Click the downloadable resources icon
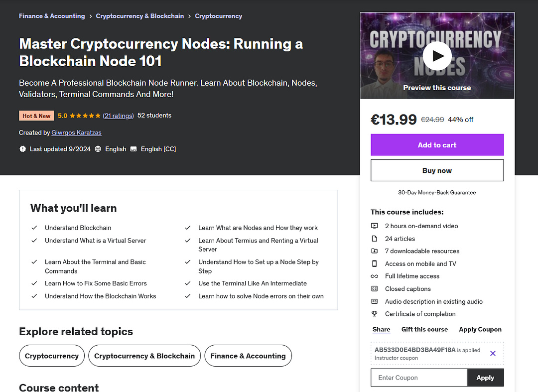This screenshot has width=538, height=392. (x=374, y=251)
